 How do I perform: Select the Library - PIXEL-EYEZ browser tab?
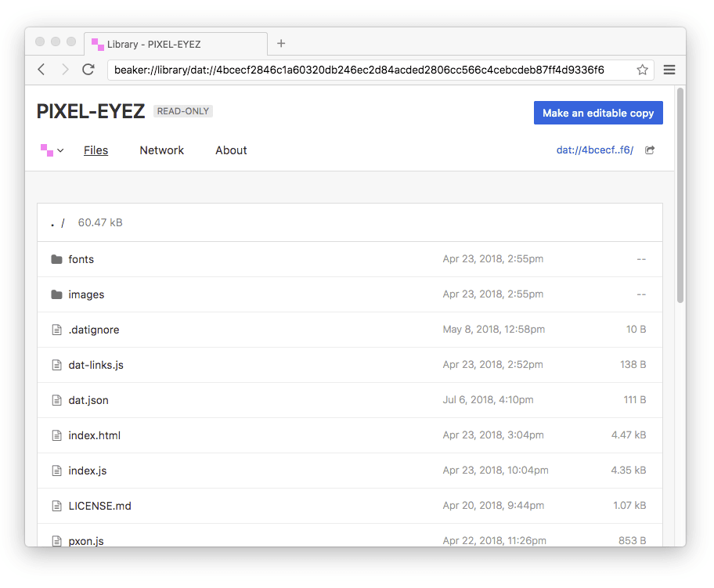(x=176, y=44)
